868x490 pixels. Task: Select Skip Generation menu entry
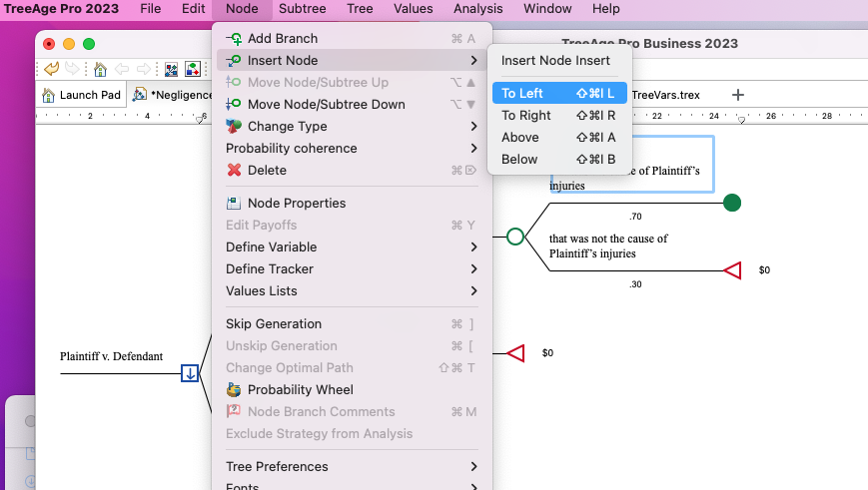[x=352, y=324]
